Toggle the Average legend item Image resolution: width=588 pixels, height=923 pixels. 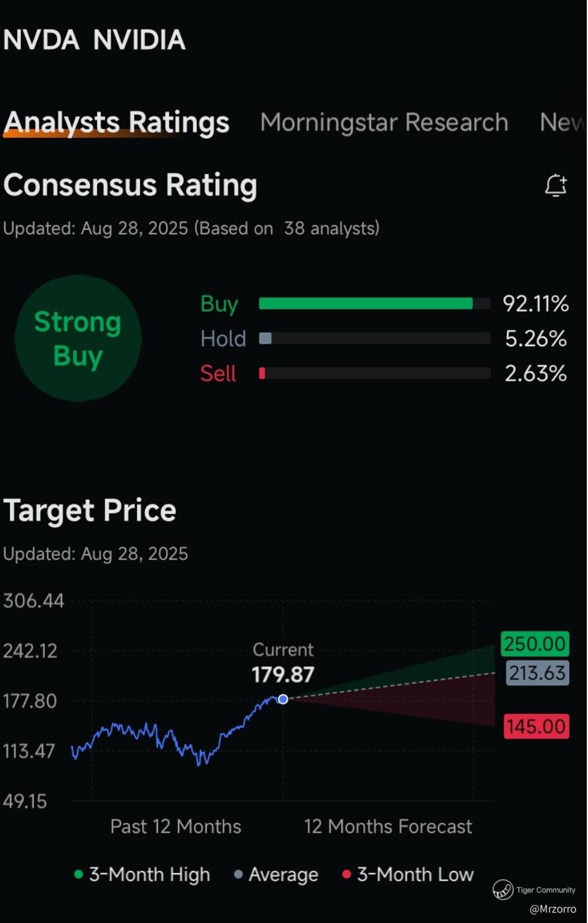pyautogui.click(x=277, y=874)
